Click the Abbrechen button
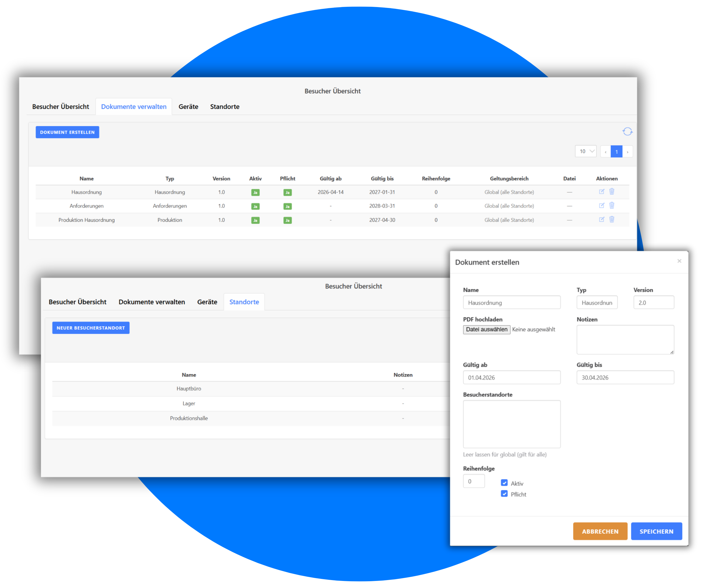The image size is (706, 588). coord(600,531)
